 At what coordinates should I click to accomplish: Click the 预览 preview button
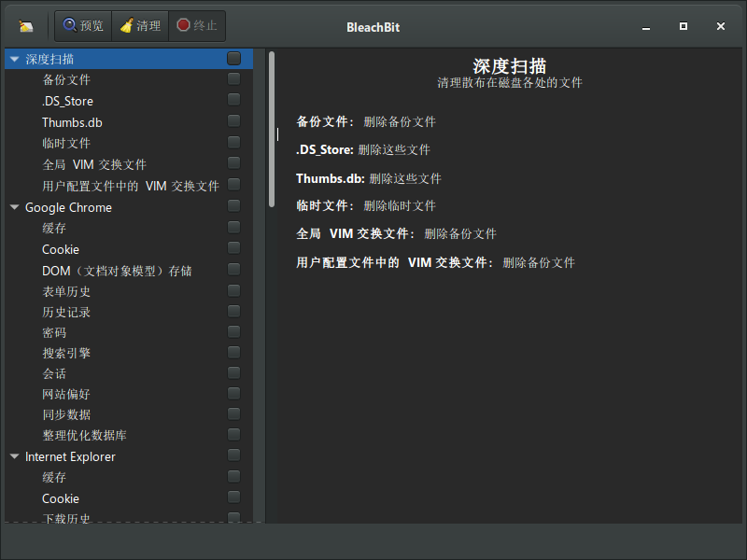[x=83, y=26]
